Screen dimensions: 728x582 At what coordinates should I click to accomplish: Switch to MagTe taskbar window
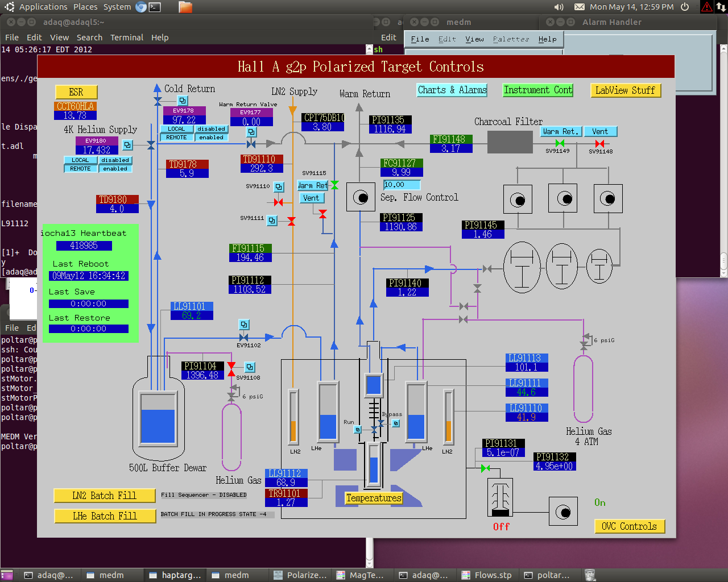(x=361, y=575)
